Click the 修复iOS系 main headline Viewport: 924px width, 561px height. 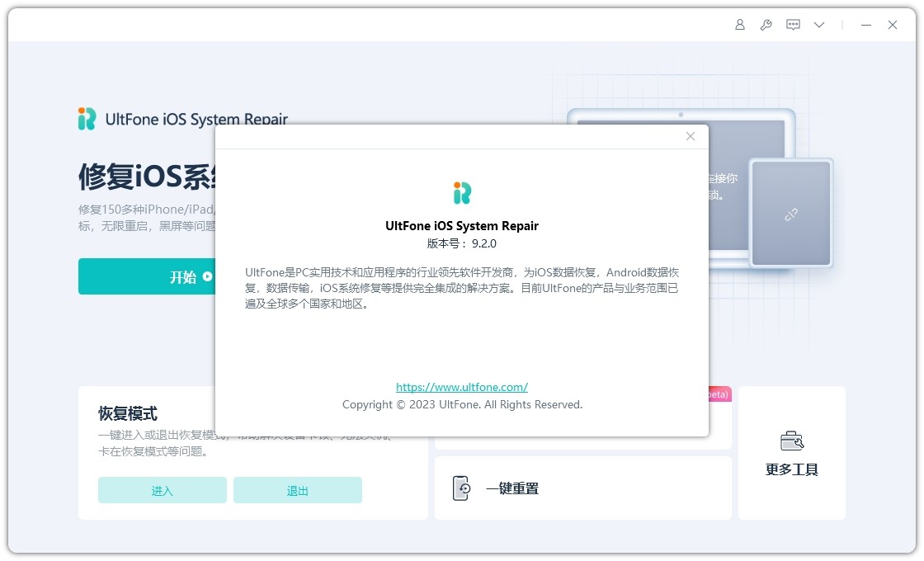coord(147,176)
